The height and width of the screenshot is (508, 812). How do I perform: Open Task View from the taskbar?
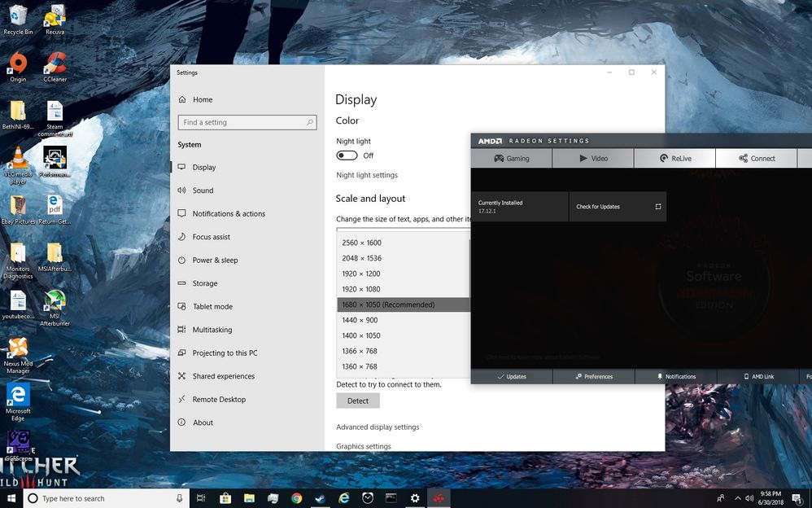tap(201, 498)
